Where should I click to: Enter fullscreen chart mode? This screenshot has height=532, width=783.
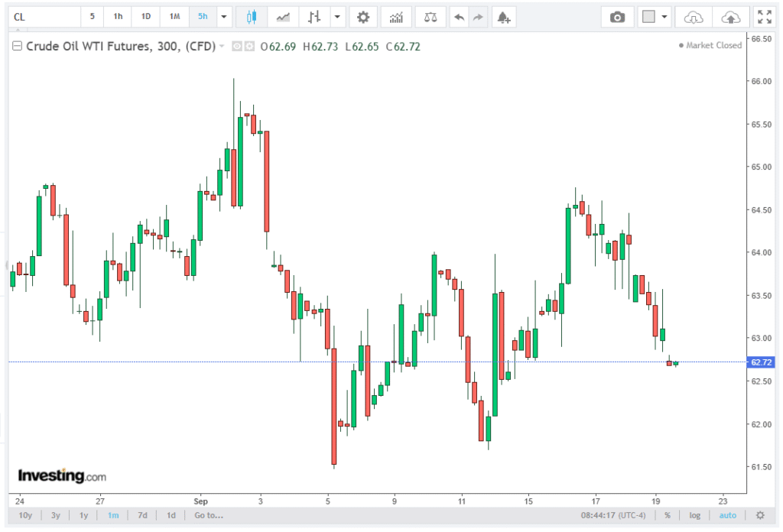click(x=763, y=17)
